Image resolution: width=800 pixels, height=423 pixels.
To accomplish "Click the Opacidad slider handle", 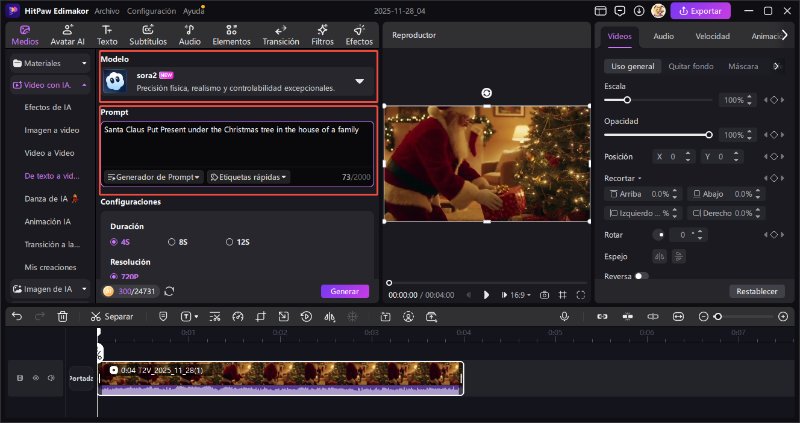I will click(709, 135).
